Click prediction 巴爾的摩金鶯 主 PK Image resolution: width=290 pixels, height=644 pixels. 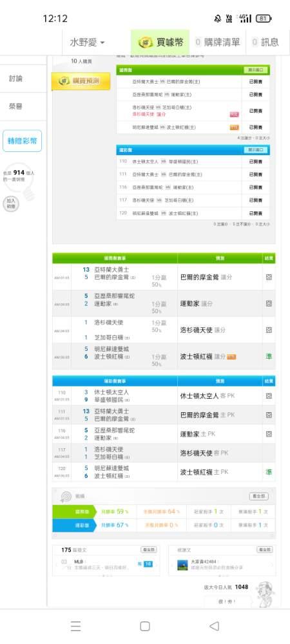point(208,415)
